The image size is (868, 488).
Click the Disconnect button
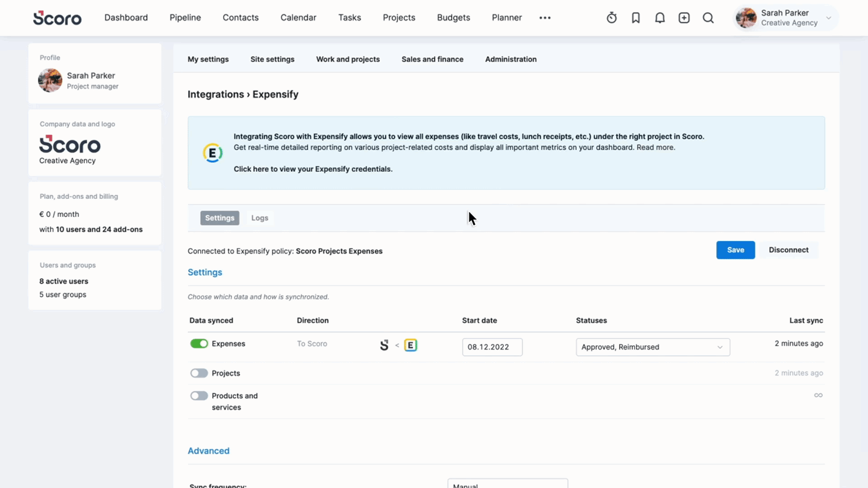(x=788, y=250)
